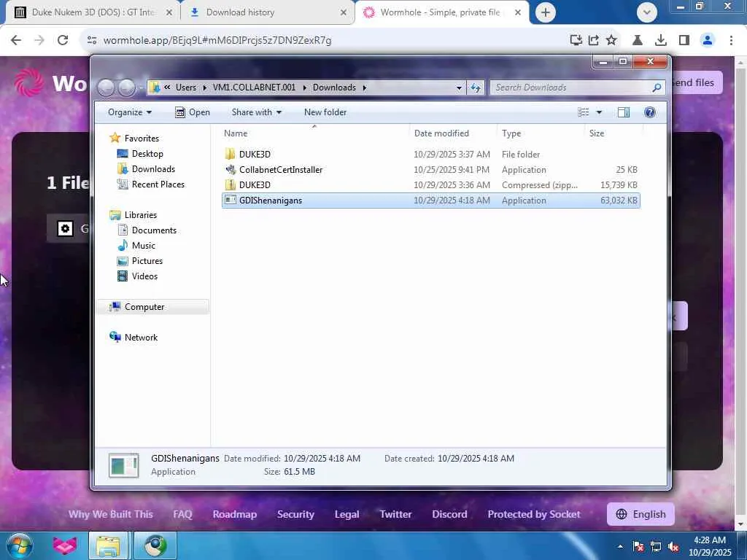Click VM1.COLLABNET.001 in the breadcrumb
This screenshot has width=747, height=560.
254,87
